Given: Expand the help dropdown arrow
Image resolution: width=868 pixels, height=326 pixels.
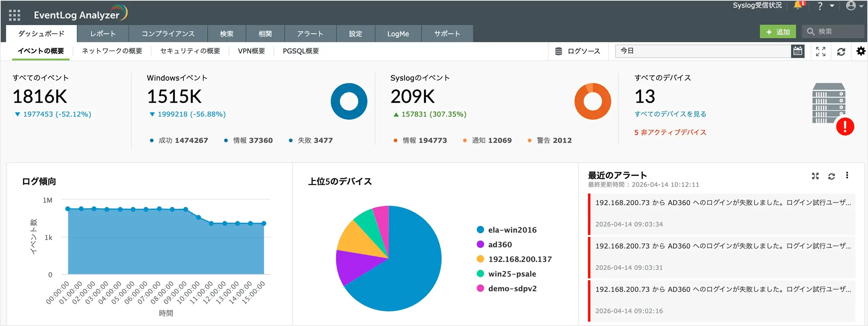Looking at the screenshot, I should 832,6.
